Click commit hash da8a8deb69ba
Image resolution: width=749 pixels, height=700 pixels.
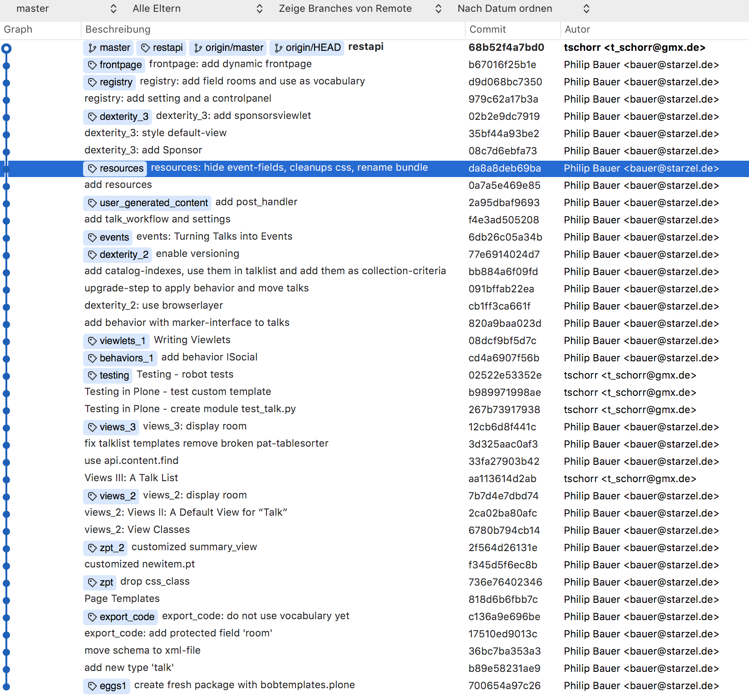tap(504, 168)
